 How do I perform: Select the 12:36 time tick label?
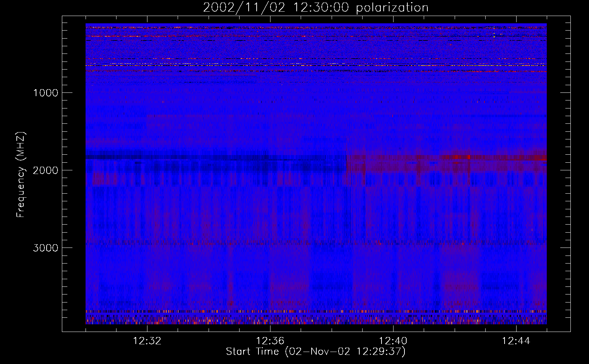270,341
